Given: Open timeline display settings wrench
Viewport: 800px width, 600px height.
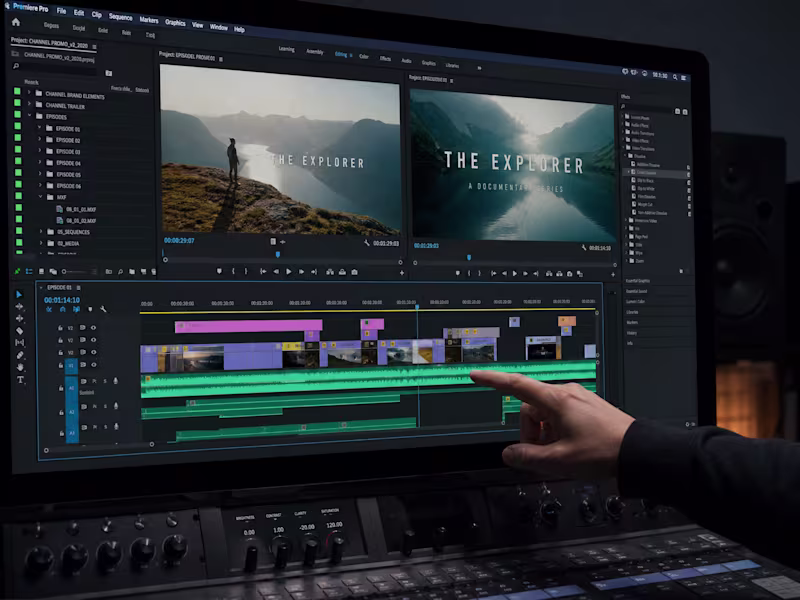Looking at the screenshot, I should [104, 309].
